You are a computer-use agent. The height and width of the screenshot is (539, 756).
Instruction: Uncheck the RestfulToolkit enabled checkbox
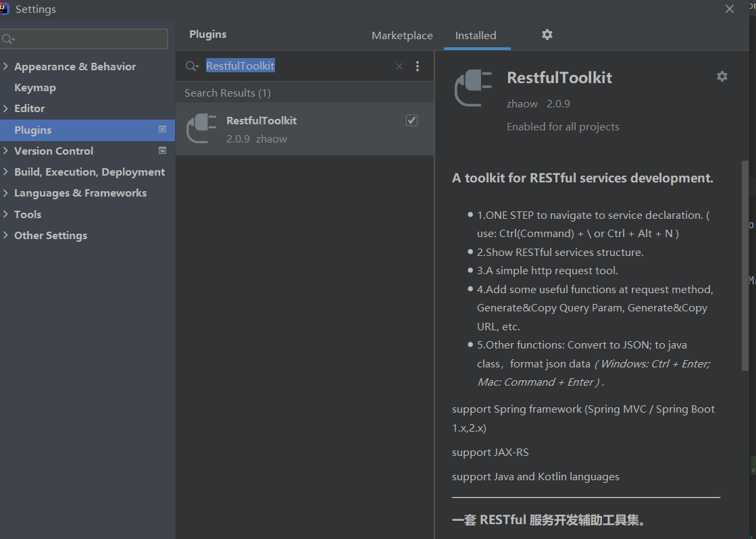411,120
